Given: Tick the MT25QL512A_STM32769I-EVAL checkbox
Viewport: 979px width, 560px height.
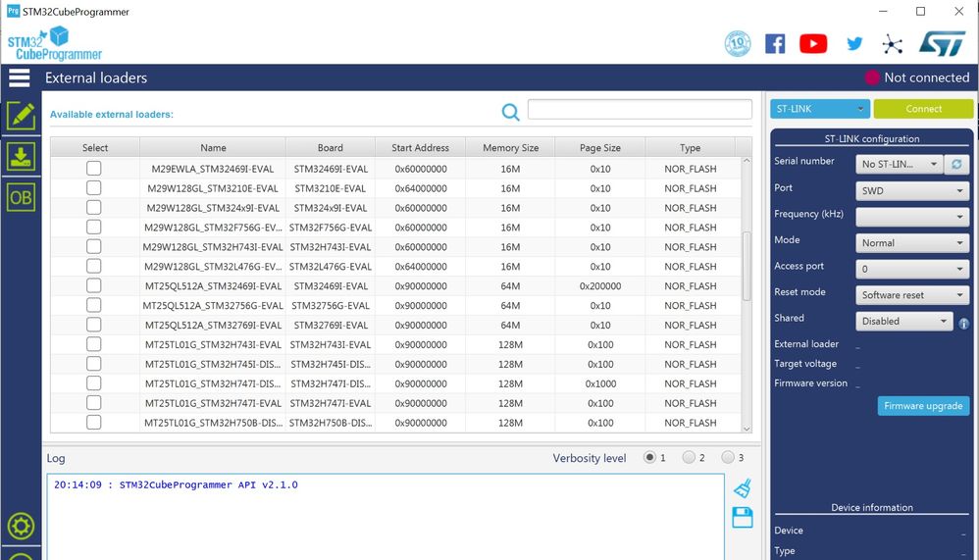Looking at the screenshot, I should [x=93, y=325].
